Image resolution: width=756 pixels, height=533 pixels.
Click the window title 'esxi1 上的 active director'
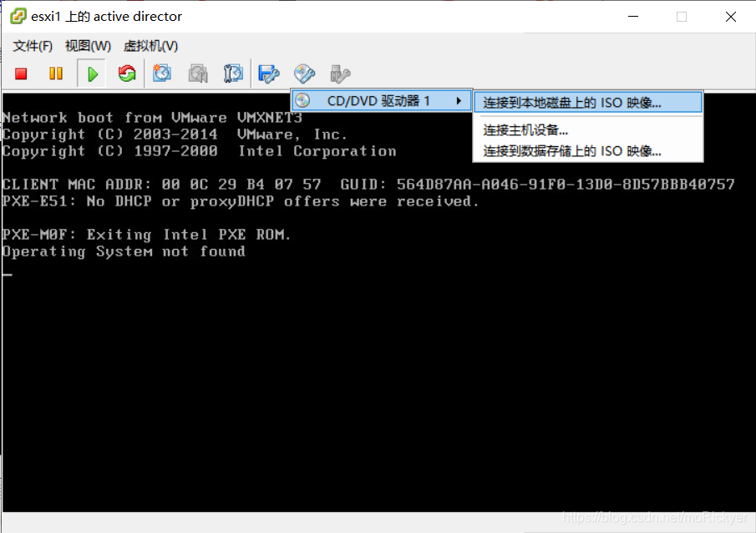(107, 17)
